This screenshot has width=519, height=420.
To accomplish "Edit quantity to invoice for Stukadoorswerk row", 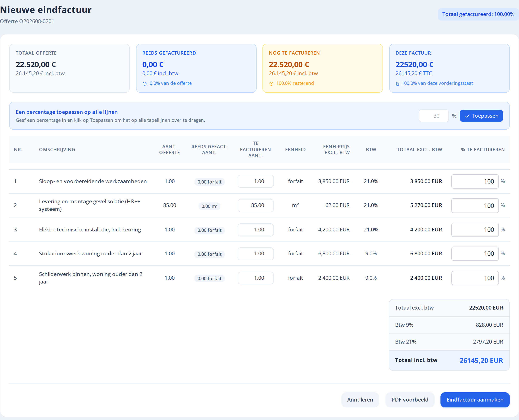I will (255, 254).
